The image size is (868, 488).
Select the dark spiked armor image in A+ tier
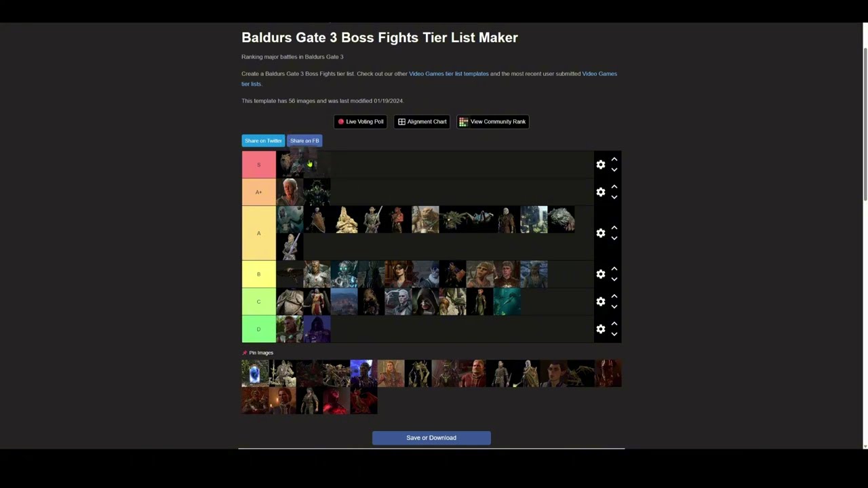317,192
